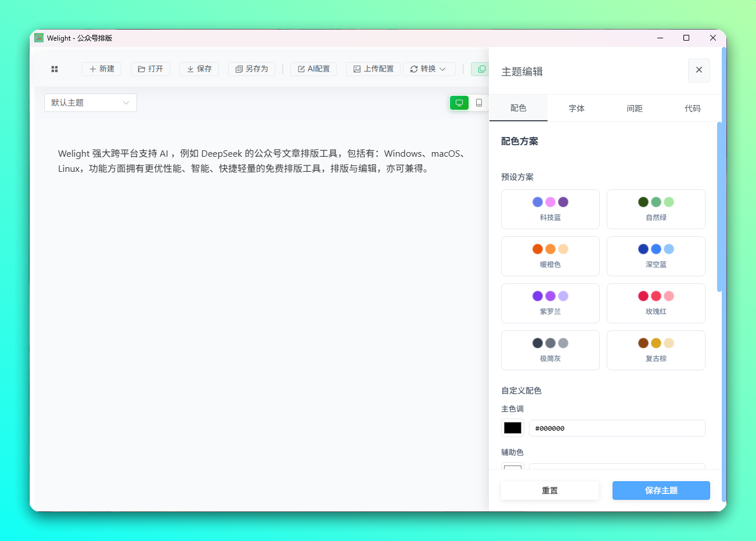Screen dimensions: 756x541
Task: Choose the 自然绿 preset color scheme
Action: pos(656,210)
